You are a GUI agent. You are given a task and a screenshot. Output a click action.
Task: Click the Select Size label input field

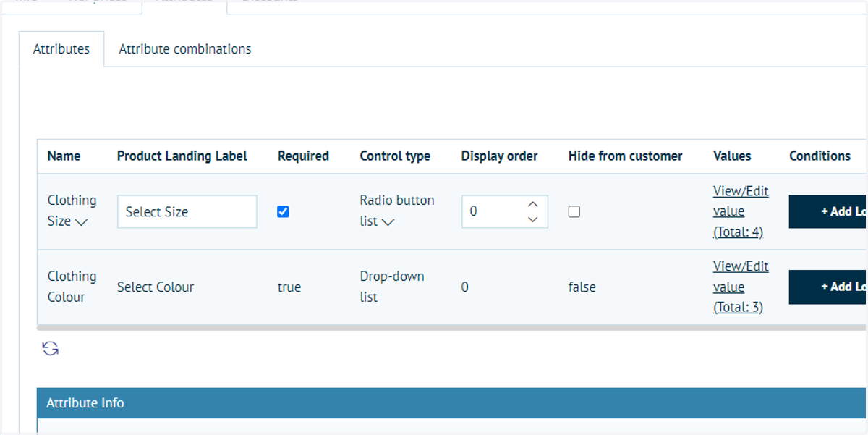coord(187,211)
